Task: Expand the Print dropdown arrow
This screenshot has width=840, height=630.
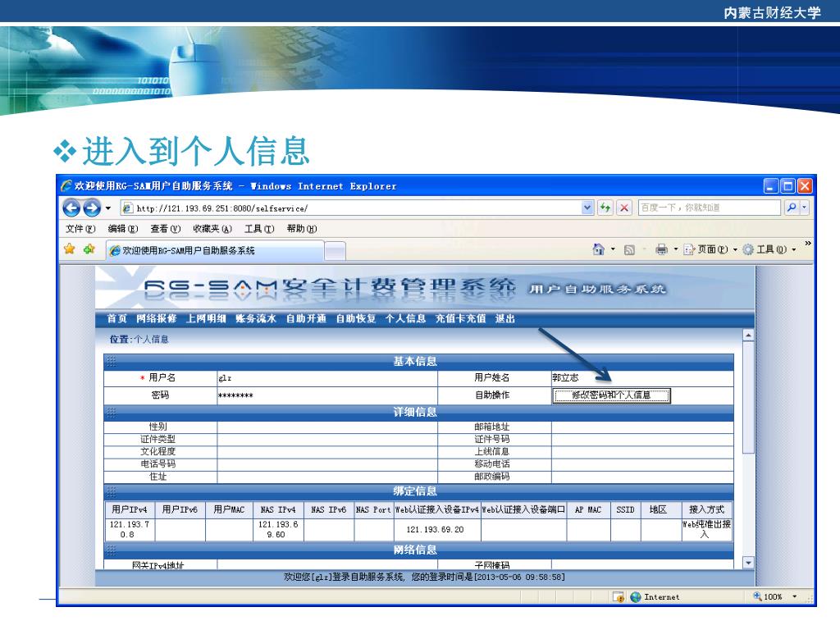Action: point(676,249)
